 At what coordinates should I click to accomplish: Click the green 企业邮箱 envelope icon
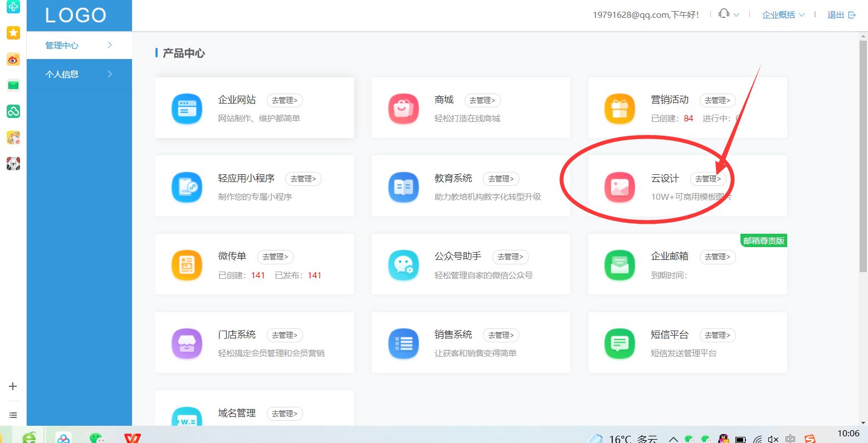click(x=620, y=265)
